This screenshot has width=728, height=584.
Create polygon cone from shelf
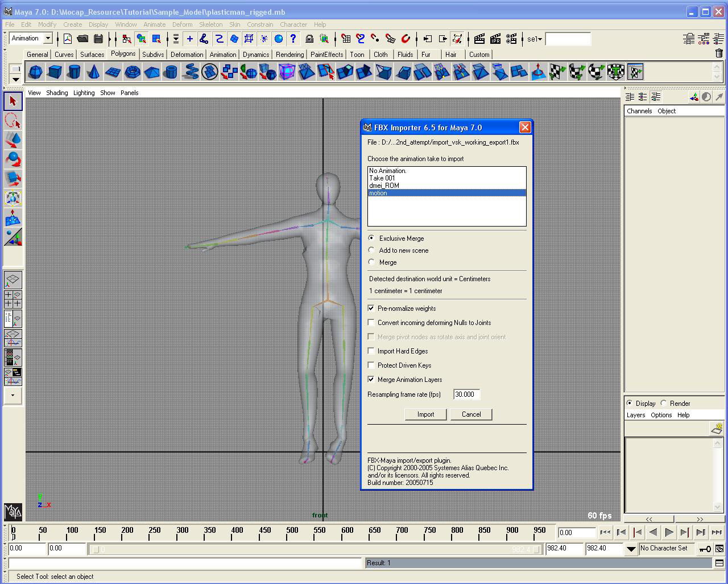tap(93, 72)
